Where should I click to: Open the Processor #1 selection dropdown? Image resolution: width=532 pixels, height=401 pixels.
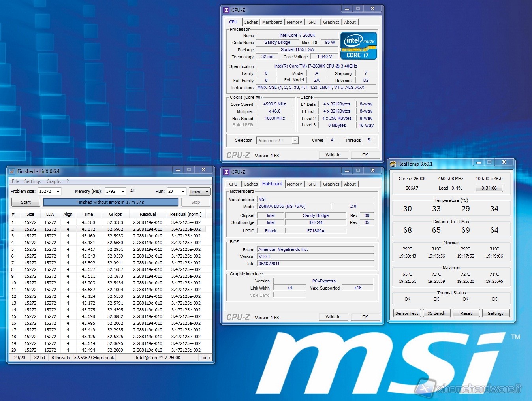click(295, 141)
